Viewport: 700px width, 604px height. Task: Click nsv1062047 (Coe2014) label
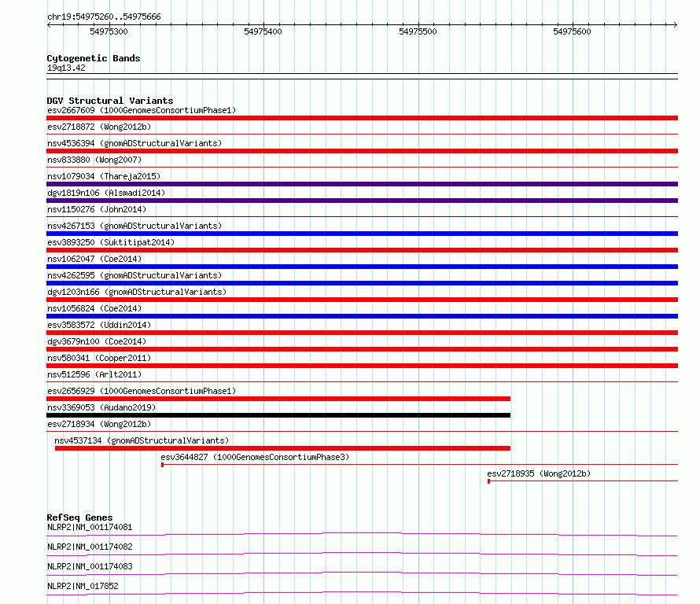[x=94, y=259]
